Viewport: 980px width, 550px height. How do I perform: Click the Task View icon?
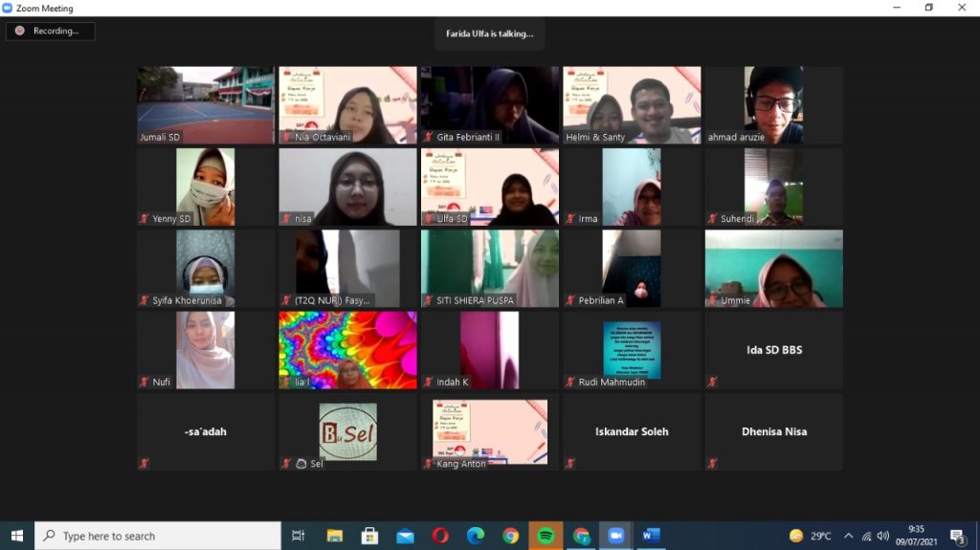[298, 536]
